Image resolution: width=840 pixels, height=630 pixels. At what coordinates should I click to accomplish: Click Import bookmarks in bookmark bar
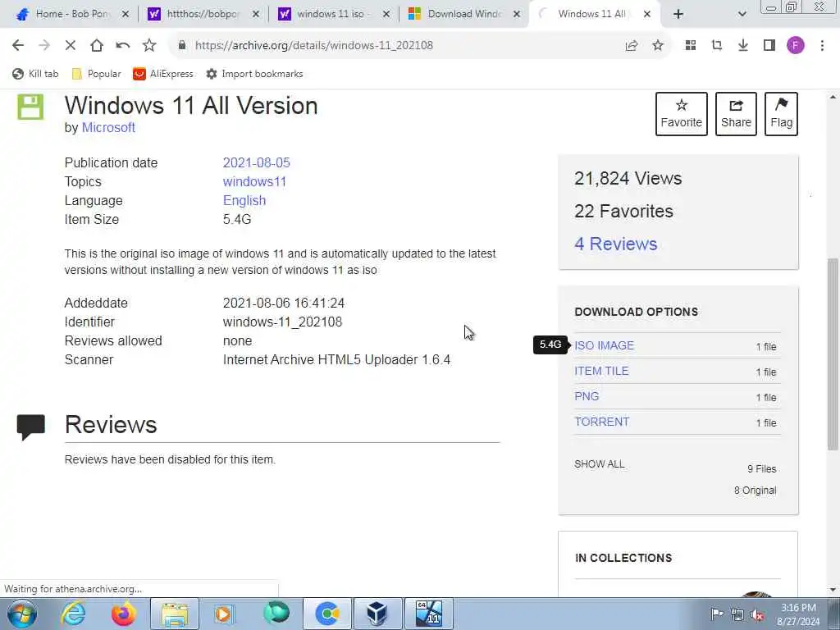pyautogui.click(x=255, y=74)
